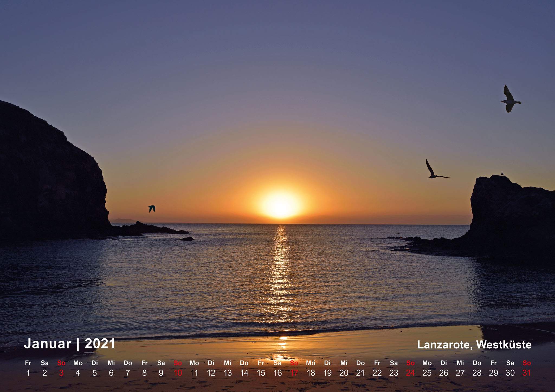Select red Sunday date 3
The width and height of the screenshot is (555, 392).
click(61, 373)
